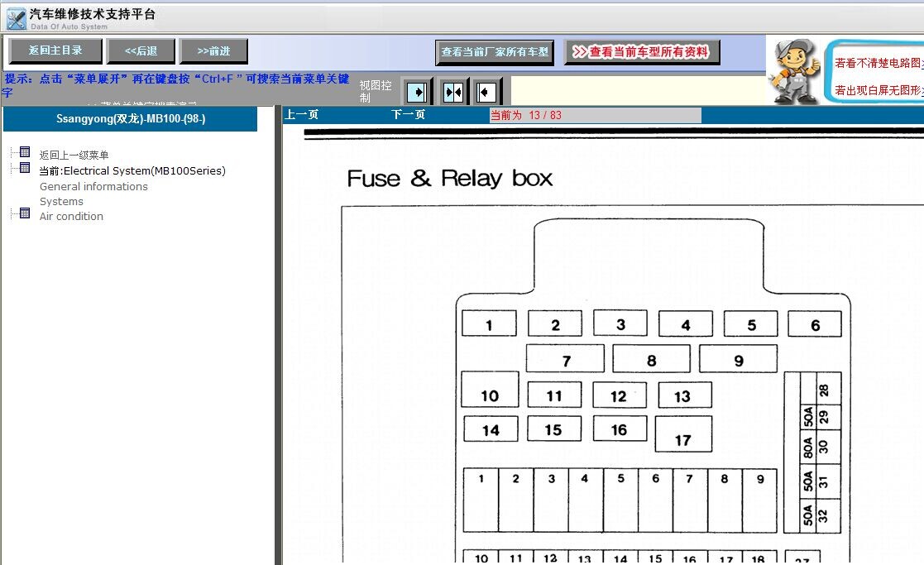Click the center-split view control icon

tap(452, 92)
